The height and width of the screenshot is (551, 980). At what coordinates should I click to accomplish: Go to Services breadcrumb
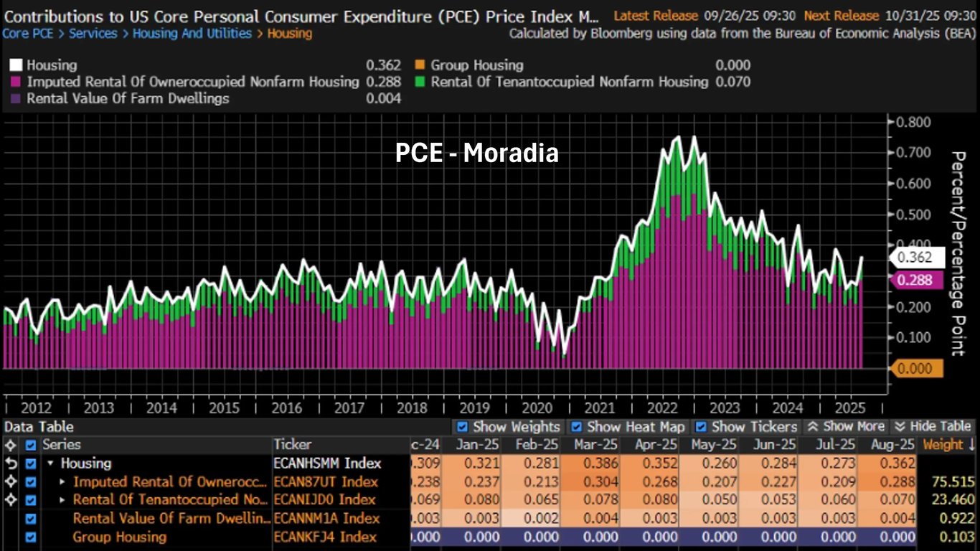[93, 34]
